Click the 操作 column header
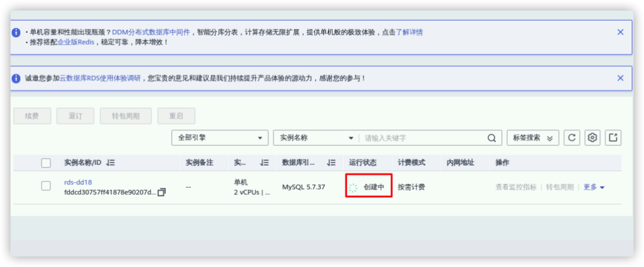 (502, 163)
